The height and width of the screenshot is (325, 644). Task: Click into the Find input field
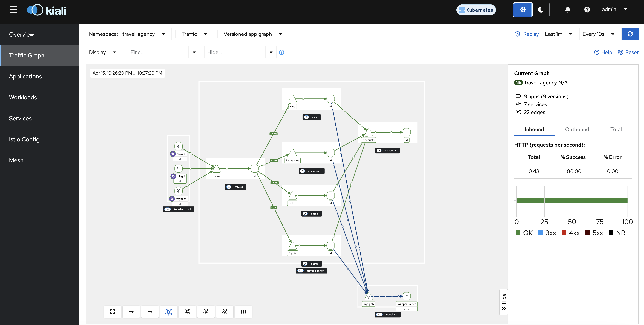point(158,52)
